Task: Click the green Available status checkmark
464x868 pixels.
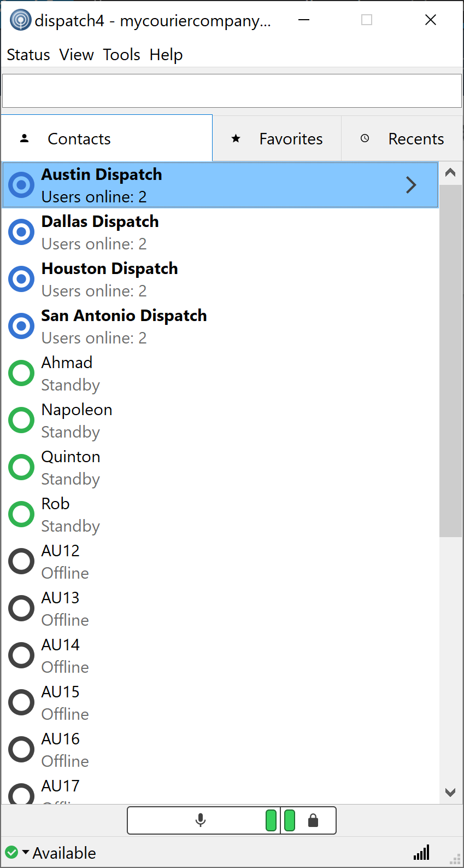Action: pyautogui.click(x=11, y=852)
